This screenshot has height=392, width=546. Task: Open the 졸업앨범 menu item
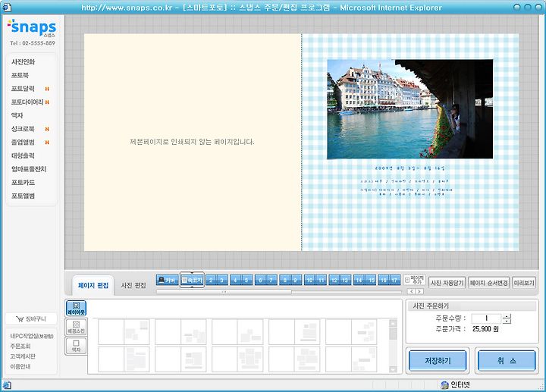(23, 142)
